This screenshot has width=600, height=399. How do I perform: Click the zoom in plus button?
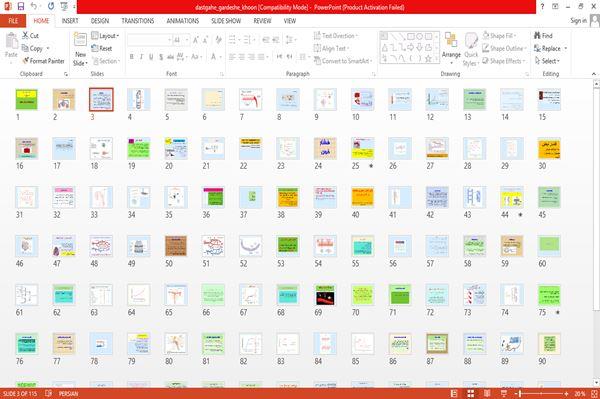coord(566,393)
